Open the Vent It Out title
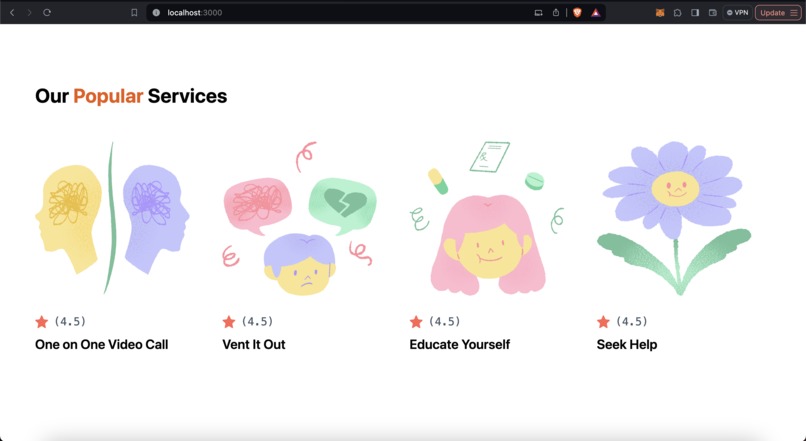 [x=254, y=344]
